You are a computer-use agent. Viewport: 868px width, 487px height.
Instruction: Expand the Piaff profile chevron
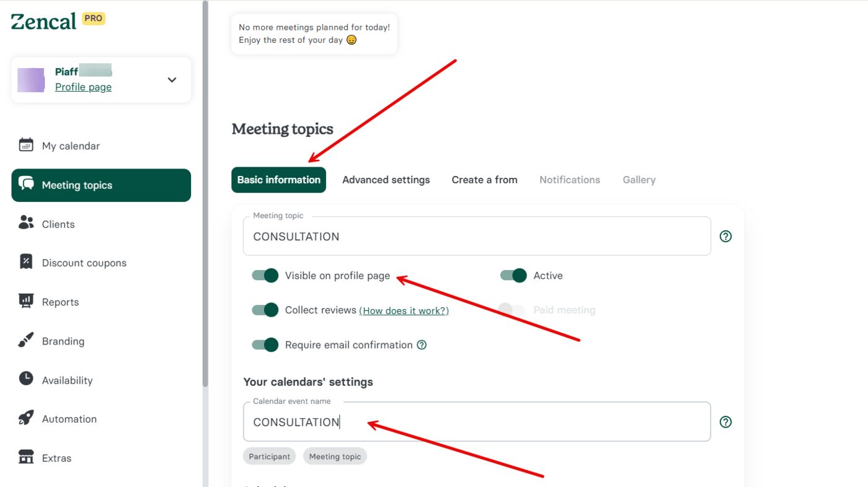tap(172, 79)
